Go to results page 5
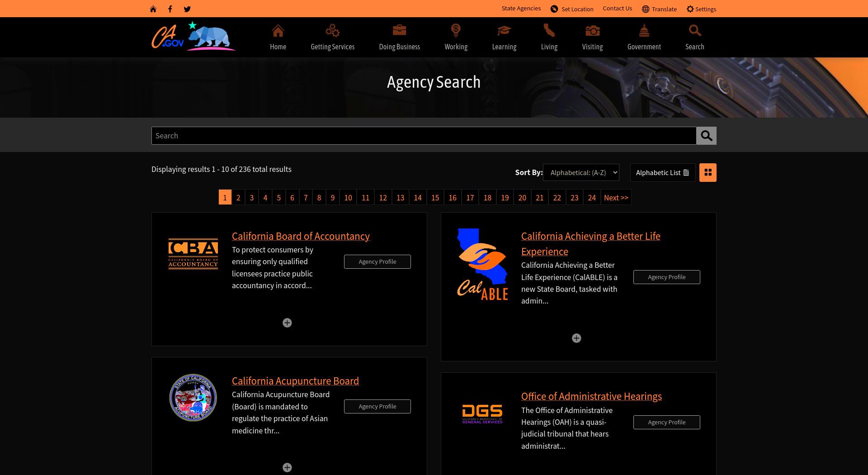The width and height of the screenshot is (868, 475). tap(278, 197)
